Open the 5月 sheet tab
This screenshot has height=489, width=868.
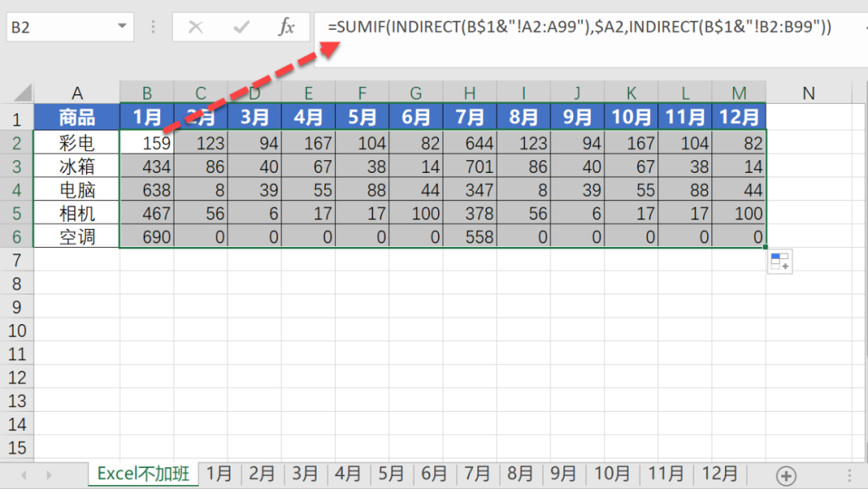(x=391, y=474)
